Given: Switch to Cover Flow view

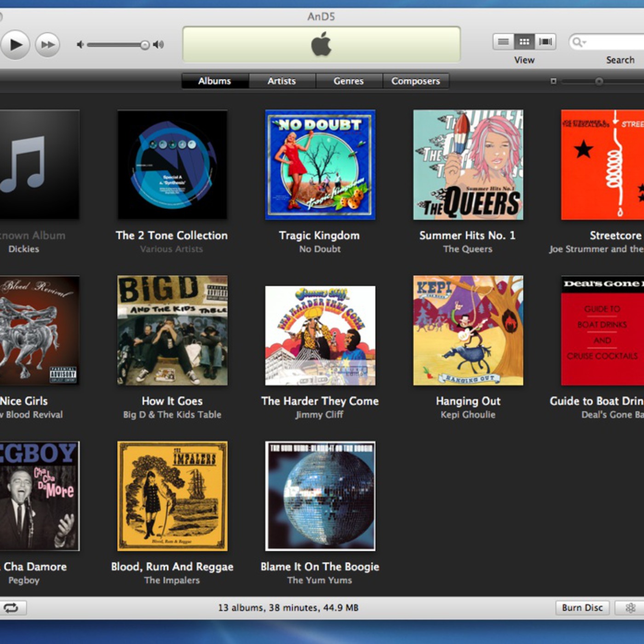Looking at the screenshot, I should [545, 42].
